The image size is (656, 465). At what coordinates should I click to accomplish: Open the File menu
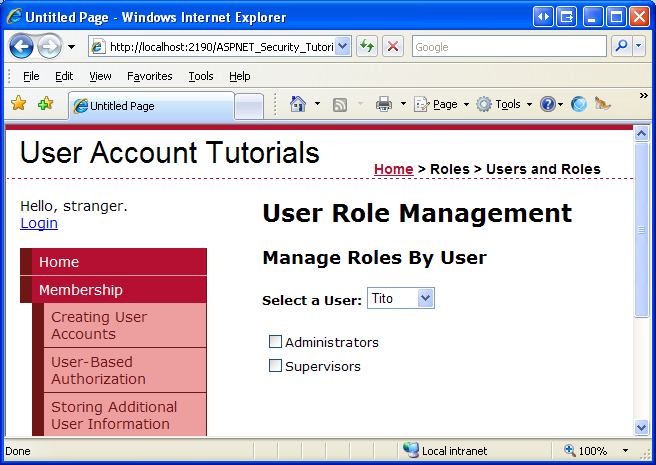click(x=31, y=76)
